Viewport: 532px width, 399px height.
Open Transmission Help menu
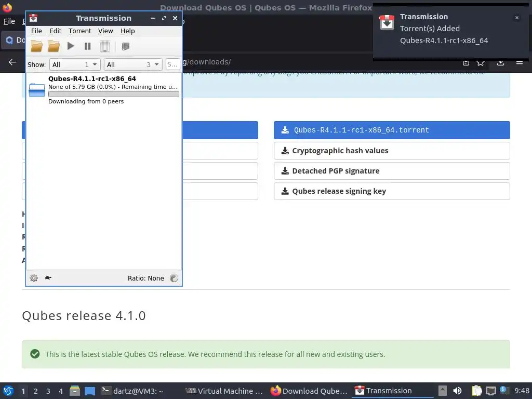click(x=128, y=31)
